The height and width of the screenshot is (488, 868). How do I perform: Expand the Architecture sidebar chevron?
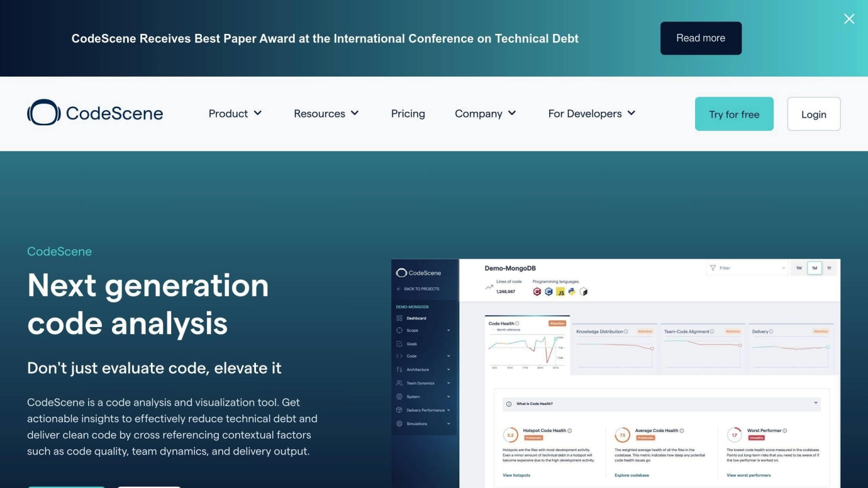click(449, 369)
